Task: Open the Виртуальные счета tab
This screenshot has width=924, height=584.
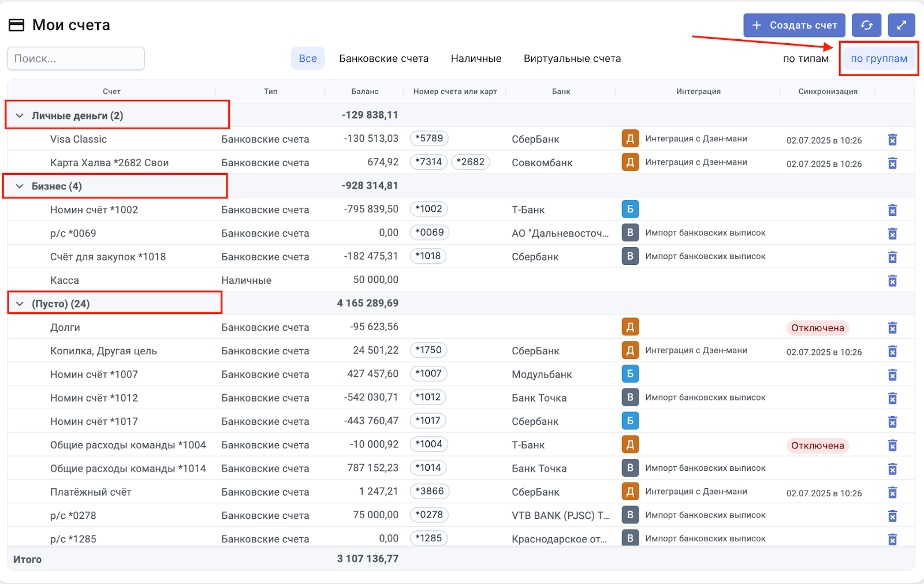Action: pyautogui.click(x=572, y=59)
